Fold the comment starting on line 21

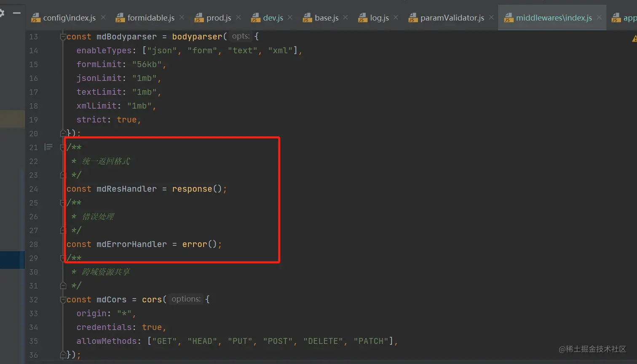pos(63,147)
